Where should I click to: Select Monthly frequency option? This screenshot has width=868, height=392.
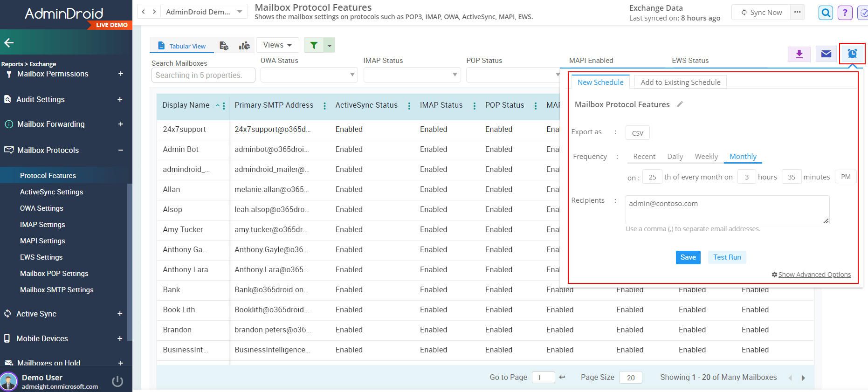743,157
